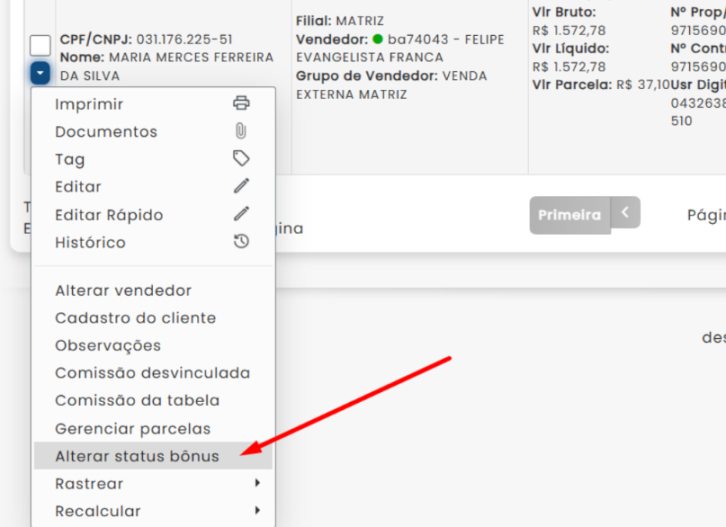Viewport: 726px width, 527px height.
Task: Go to Primeira page button
Action: (569, 214)
